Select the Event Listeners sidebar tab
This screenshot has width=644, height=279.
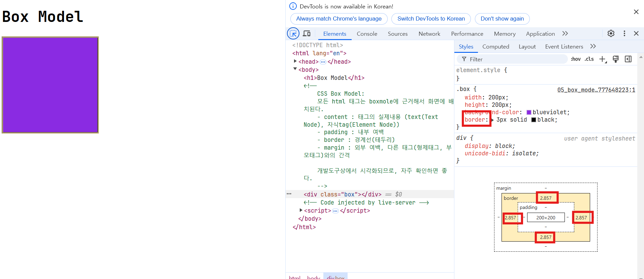564,46
